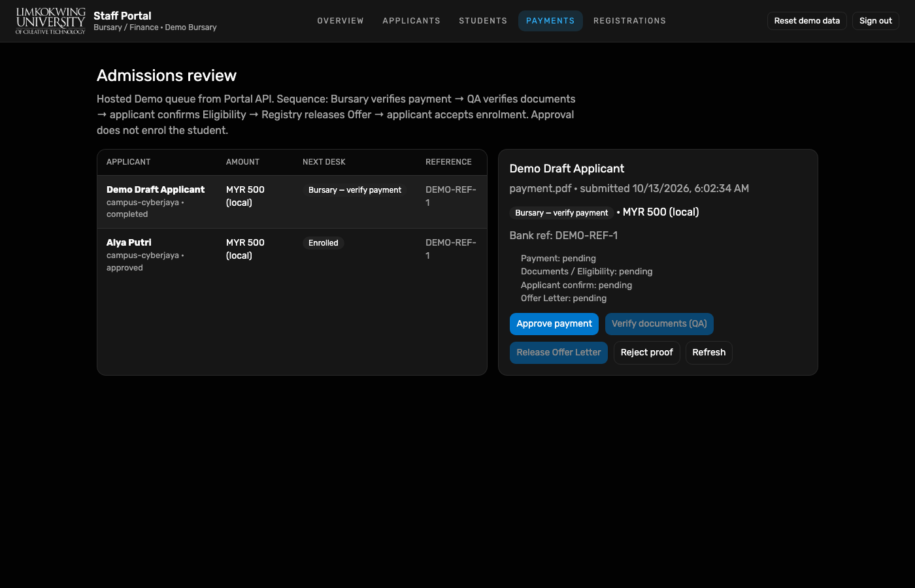The height and width of the screenshot is (588, 915).
Task: Click the Staff Portal title
Action: click(122, 16)
